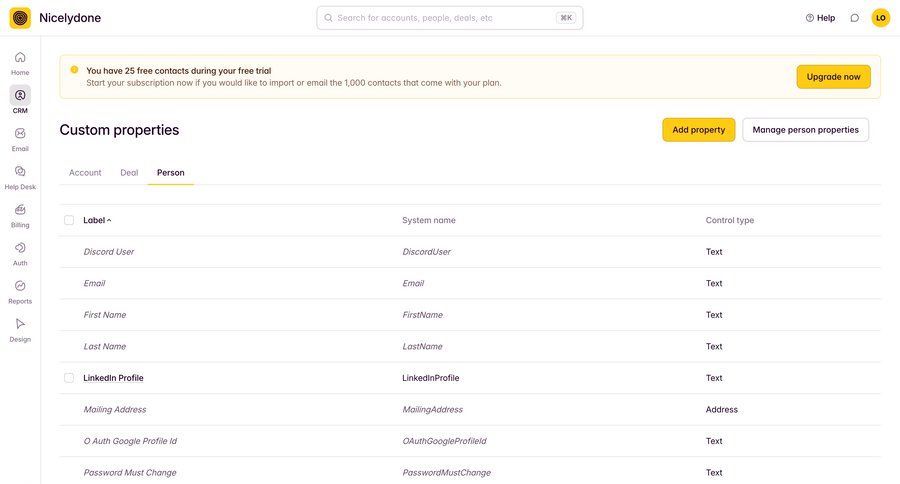Click Manage person properties button
Image resolution: width=900 pixels, height=484 pixels.
tap(805, 130)
